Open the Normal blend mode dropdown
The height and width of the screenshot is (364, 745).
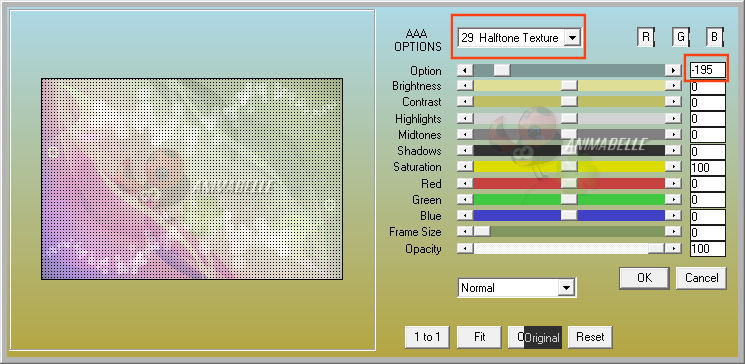click(565, 288)
